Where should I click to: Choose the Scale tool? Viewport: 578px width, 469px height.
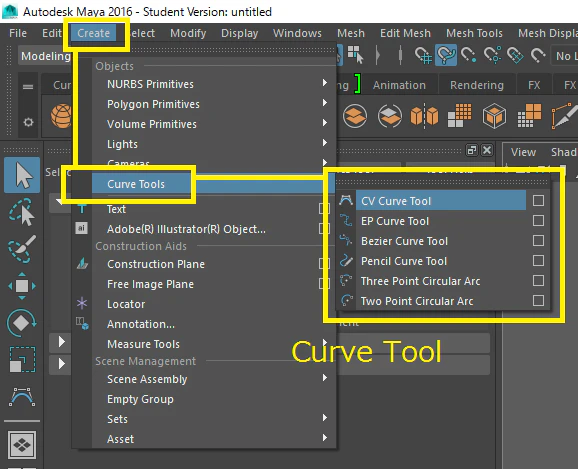[22, 359]
